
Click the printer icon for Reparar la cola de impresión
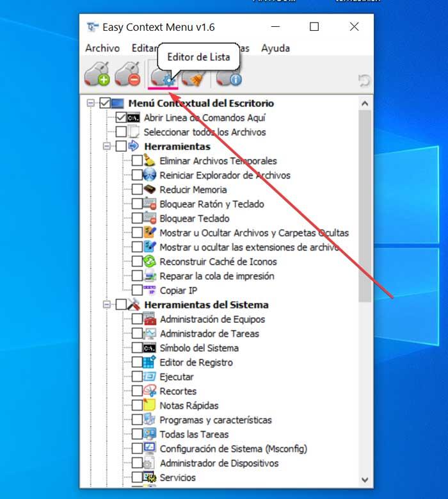pos(149,275)
